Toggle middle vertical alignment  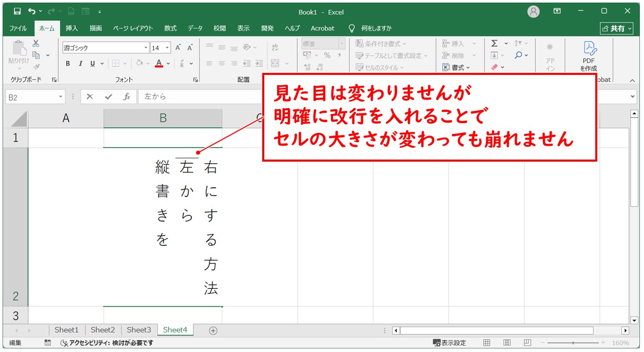point(222,47)
